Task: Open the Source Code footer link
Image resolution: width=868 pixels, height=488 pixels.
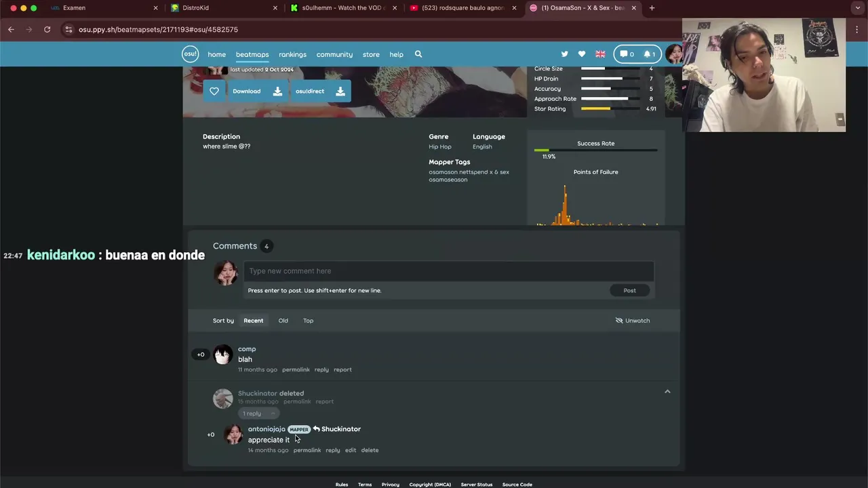Action: 517,485
